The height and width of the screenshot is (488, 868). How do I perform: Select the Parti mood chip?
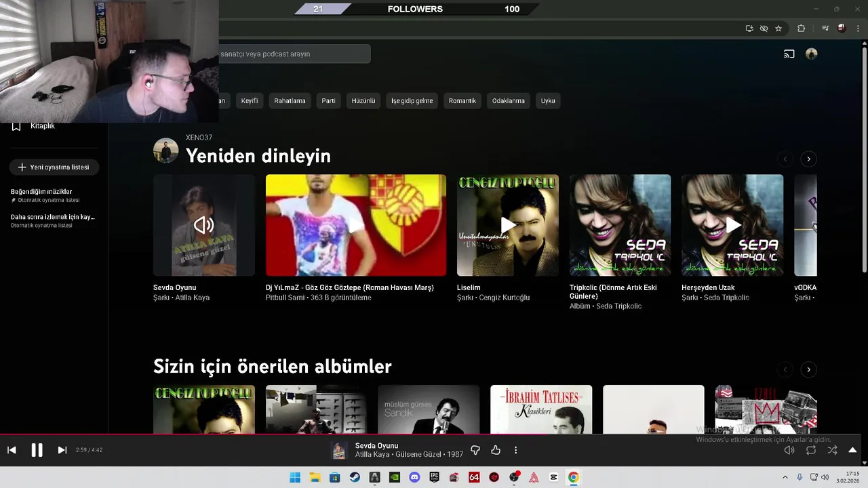click(328, 101)
